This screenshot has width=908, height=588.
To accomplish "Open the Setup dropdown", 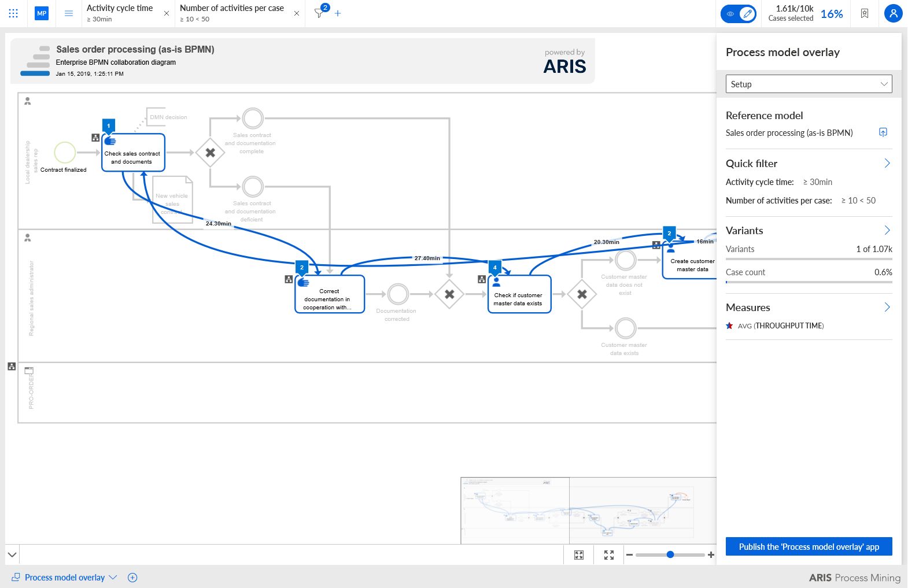I will 809,84.
